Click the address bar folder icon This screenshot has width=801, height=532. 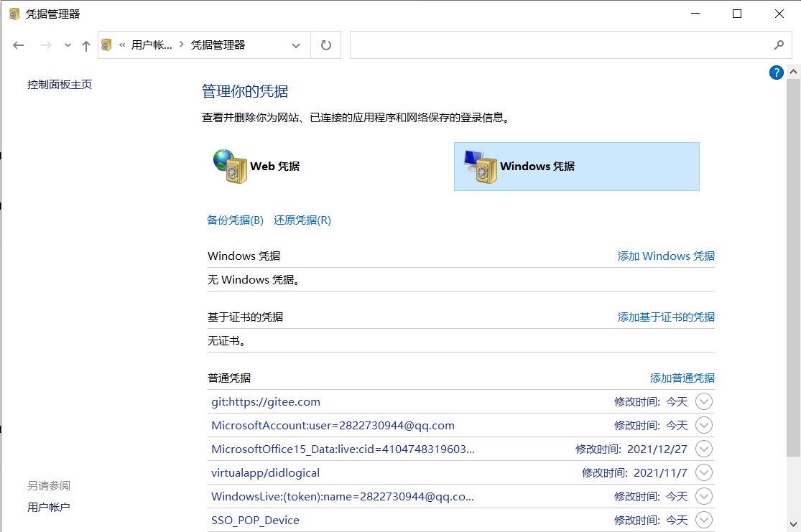(x=106, y=45)
